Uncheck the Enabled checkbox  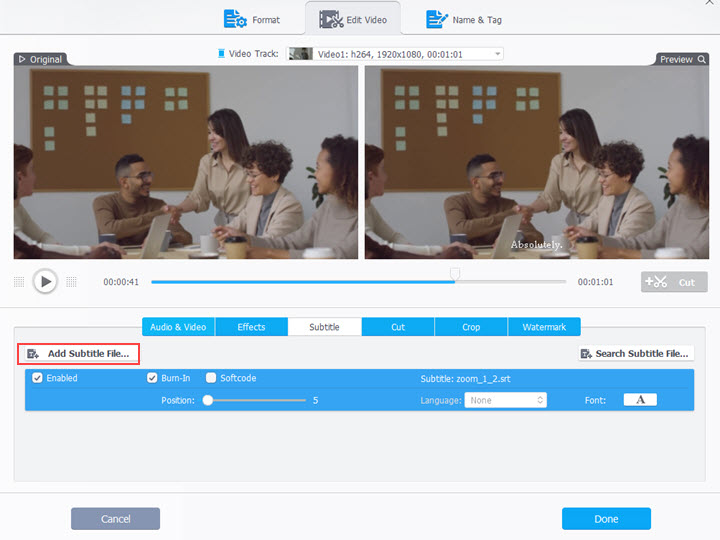[x=37, y=378]
